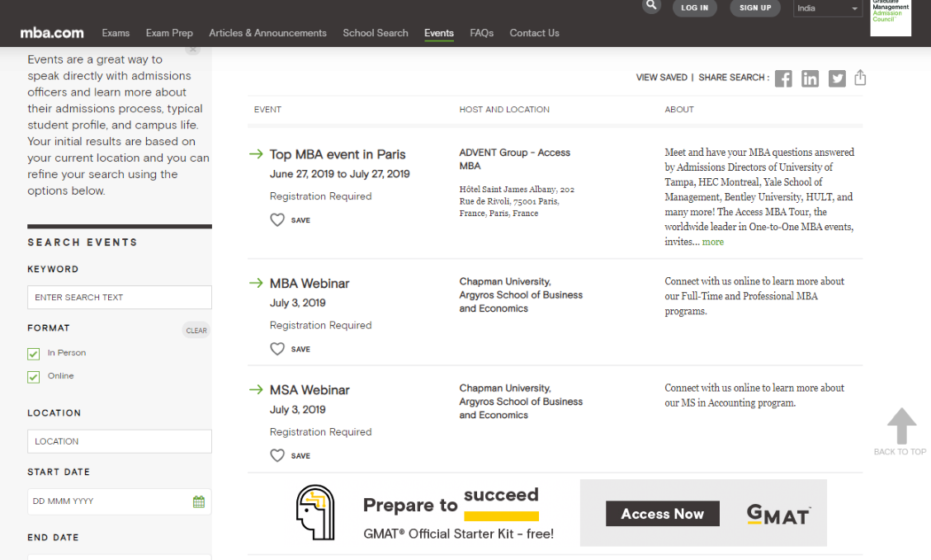Click the GMAT logo in the banner
The image size is (931, 560).
(778, 514)
